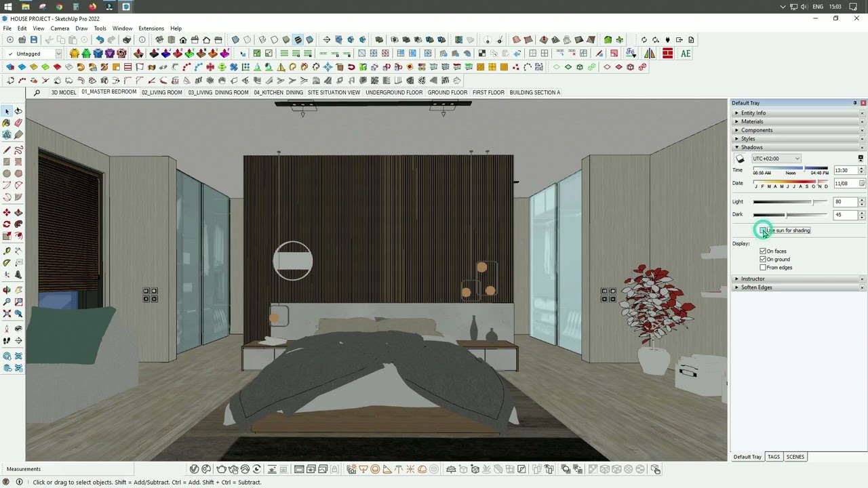Select the Rotate tool
Viewport: 868px width, 488px height.
[x=7, y=224]
